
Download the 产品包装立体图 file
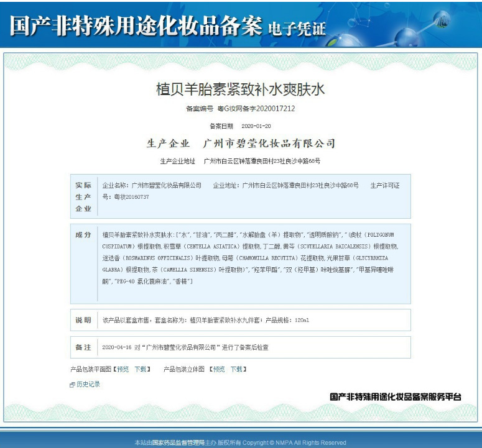coord(236,369)
